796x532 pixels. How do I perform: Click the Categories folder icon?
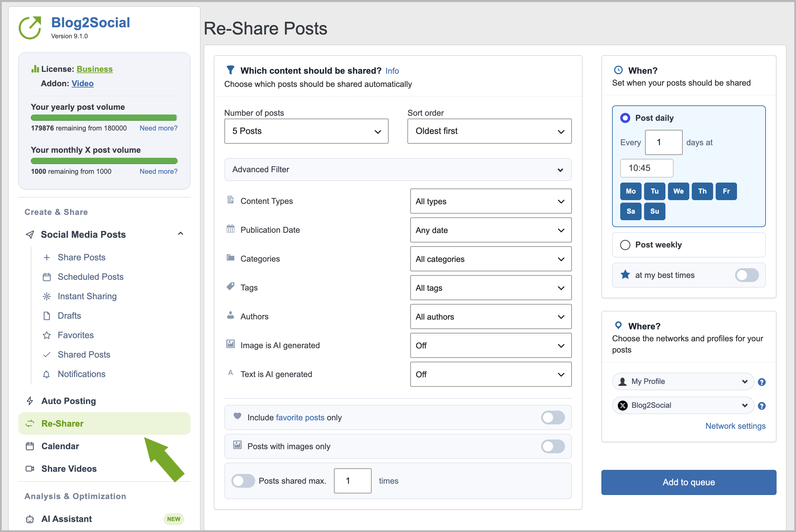click(230, 258)
